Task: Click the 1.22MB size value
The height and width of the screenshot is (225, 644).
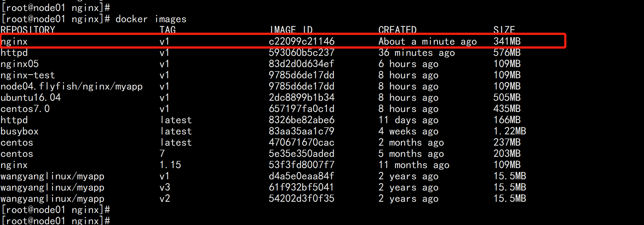Action: click(510, 131)
